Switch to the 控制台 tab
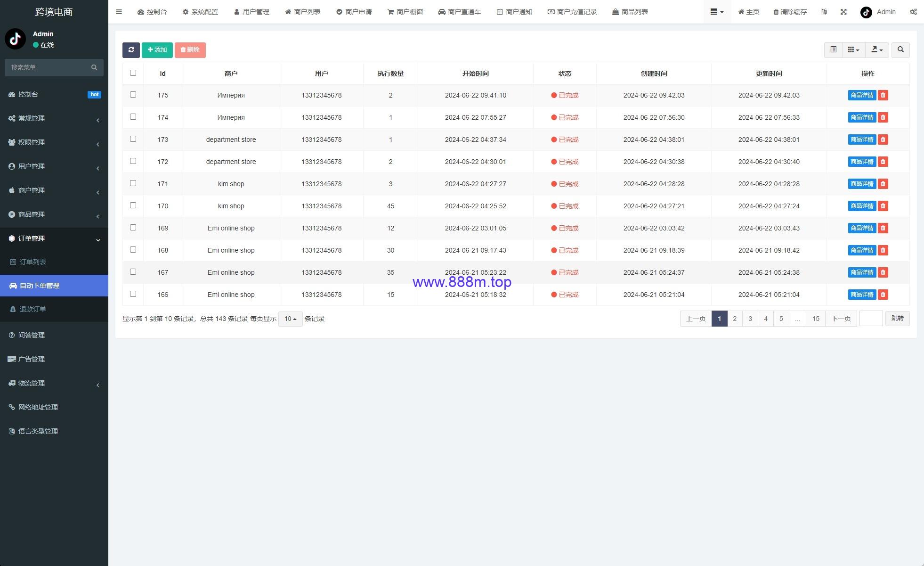Image resolution: width=924 pixels, height=566 pixels. 152,12
